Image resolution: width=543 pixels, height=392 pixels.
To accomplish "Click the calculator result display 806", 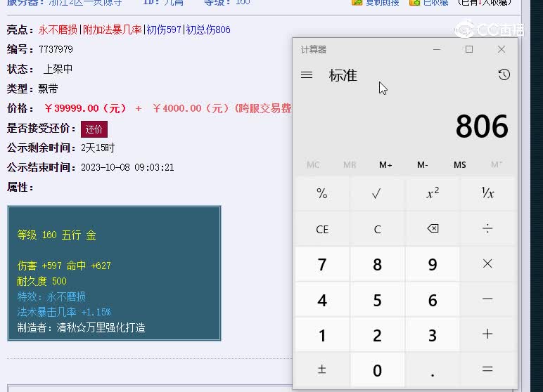I will pos(482,126).
